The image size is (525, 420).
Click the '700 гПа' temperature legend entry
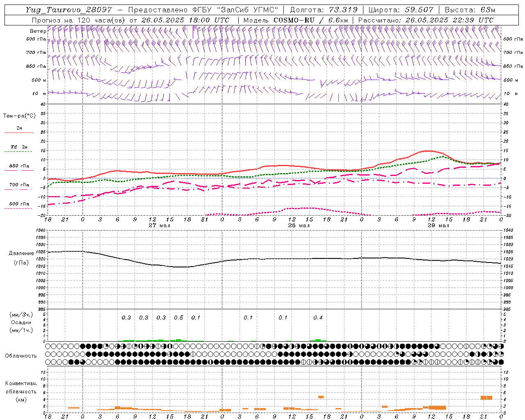coord(19,185)
